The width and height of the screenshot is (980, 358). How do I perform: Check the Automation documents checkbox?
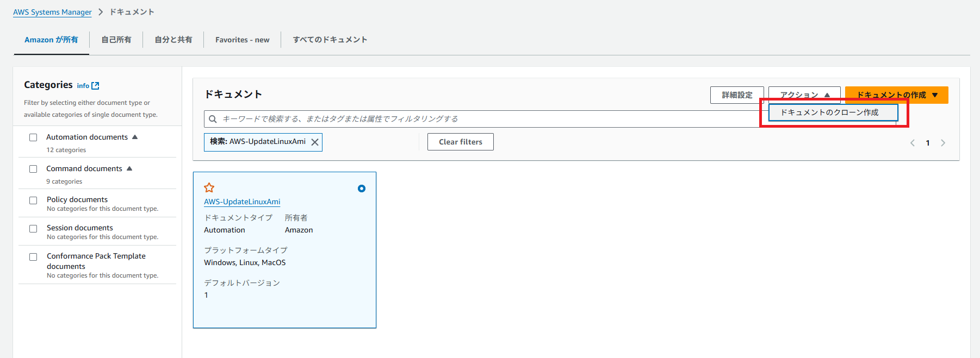[x=33, y=137]
